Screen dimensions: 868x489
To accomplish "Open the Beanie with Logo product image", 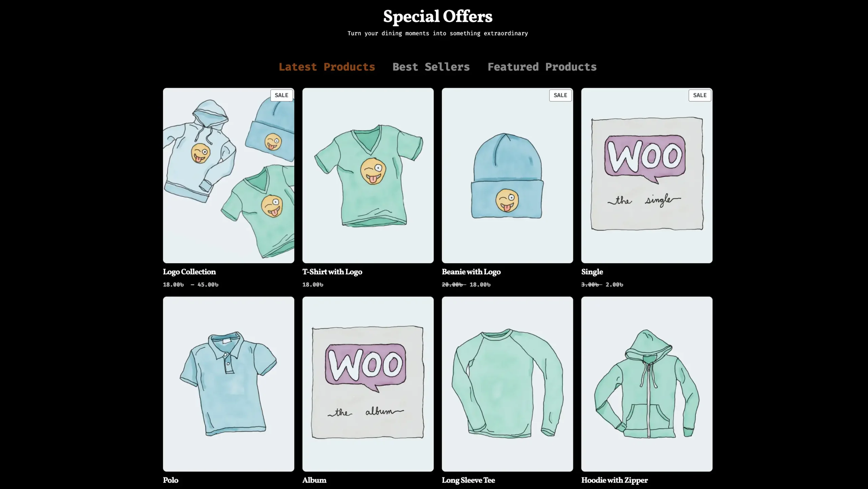I will coord(507,175).
